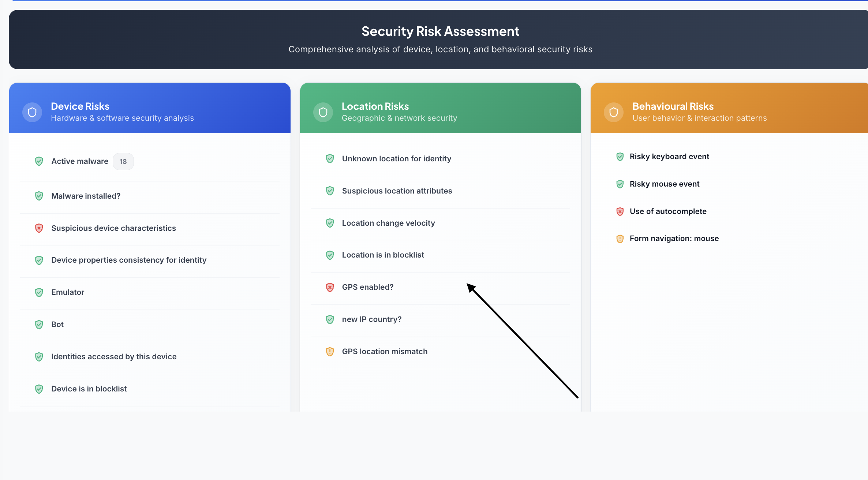
Task: Click red shield beside Suspicious device characteristics
Action: (39, 228)
